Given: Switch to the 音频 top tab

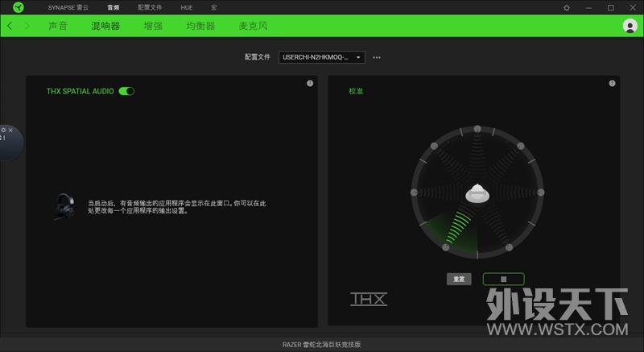Looking at the screenshot, I should click(114, 7).
